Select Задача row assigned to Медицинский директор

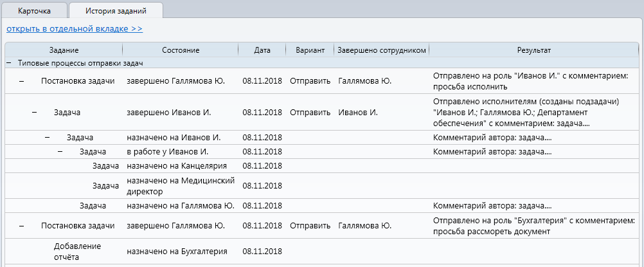click(107, 186)
